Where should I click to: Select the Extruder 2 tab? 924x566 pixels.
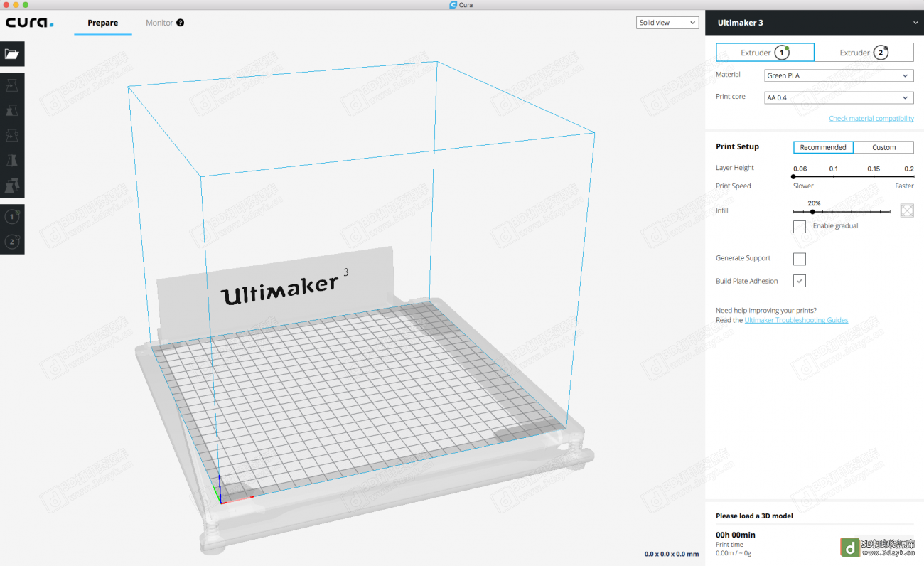coord(864,53)
